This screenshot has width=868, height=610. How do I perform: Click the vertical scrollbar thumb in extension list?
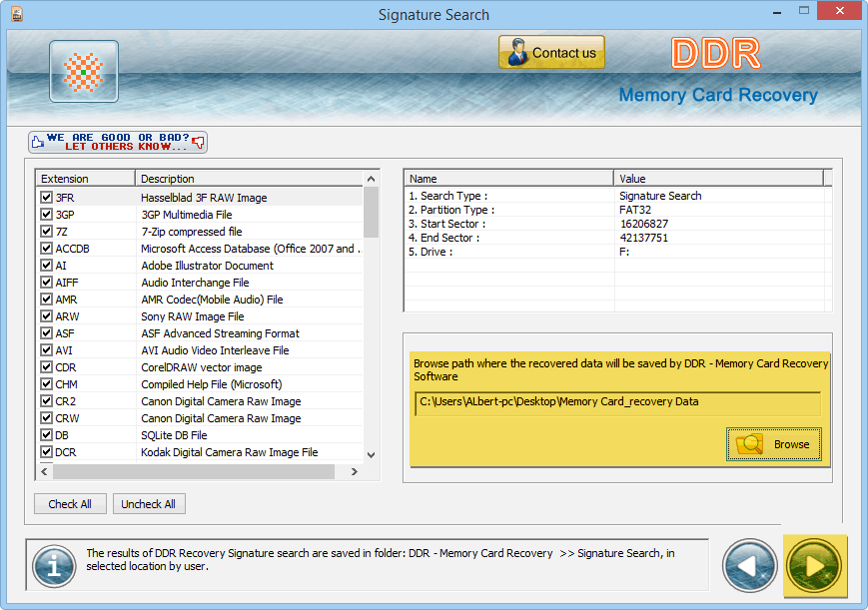371,212
